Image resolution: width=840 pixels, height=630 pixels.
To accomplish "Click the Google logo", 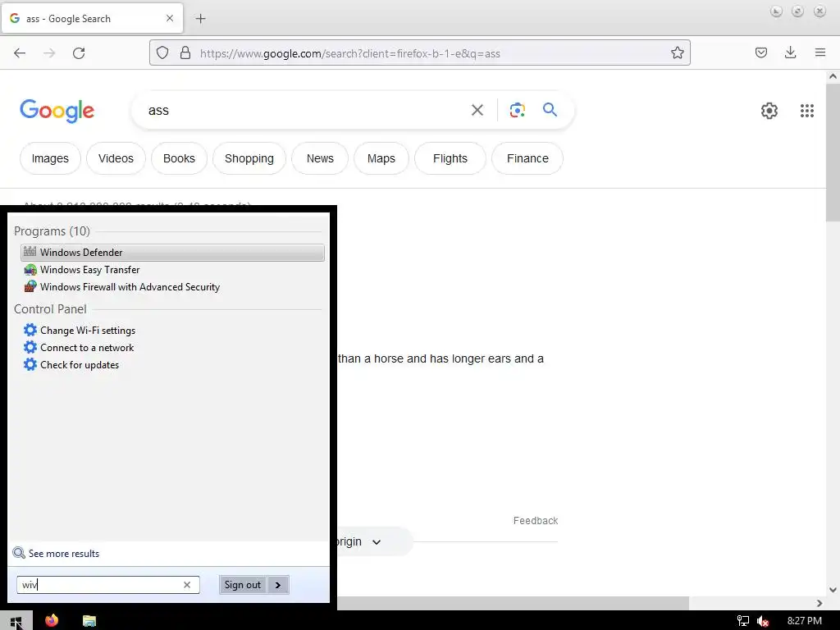I will click(x=57, y=111).
